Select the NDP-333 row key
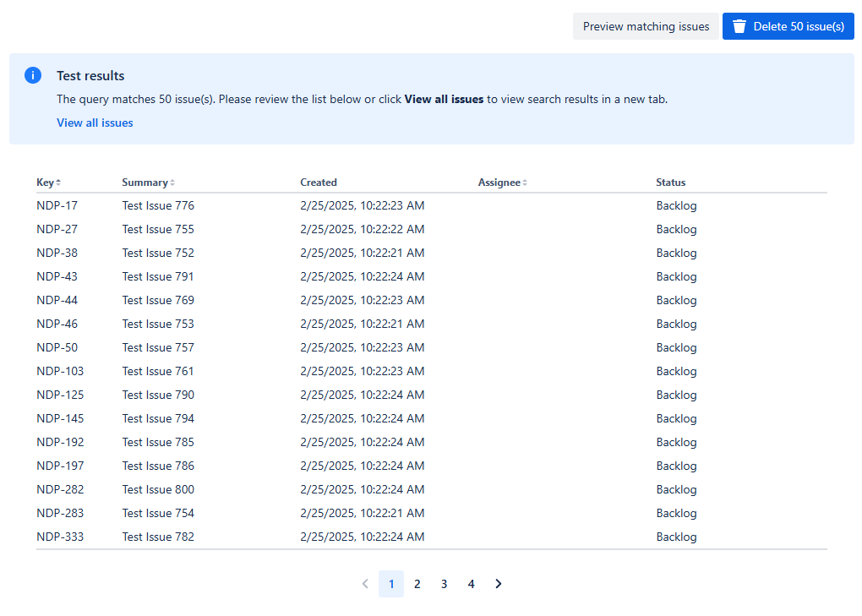 pos(60,537)
